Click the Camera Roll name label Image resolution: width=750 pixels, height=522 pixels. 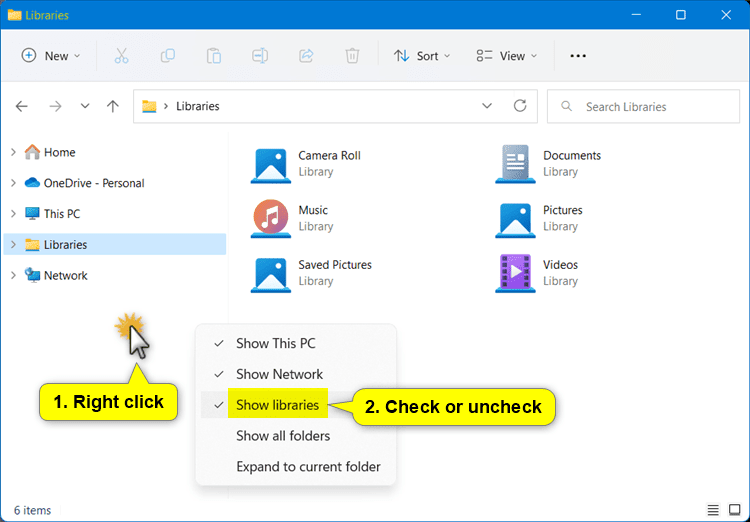329,155
